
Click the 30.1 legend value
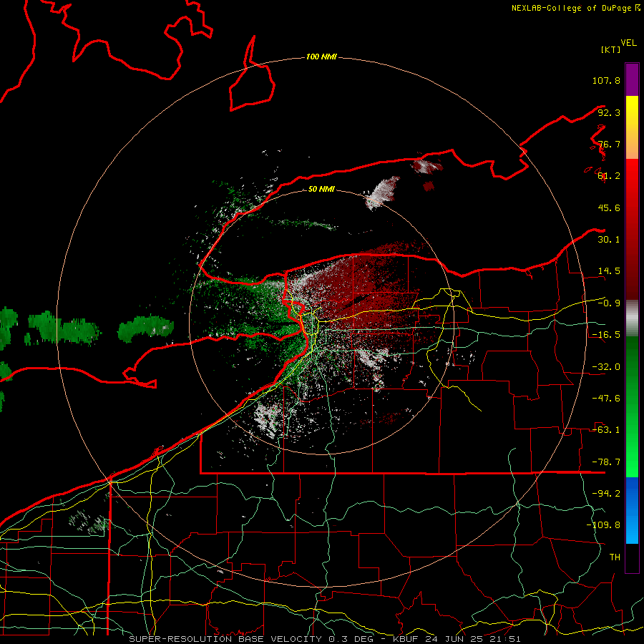click(x=609, y=240)
